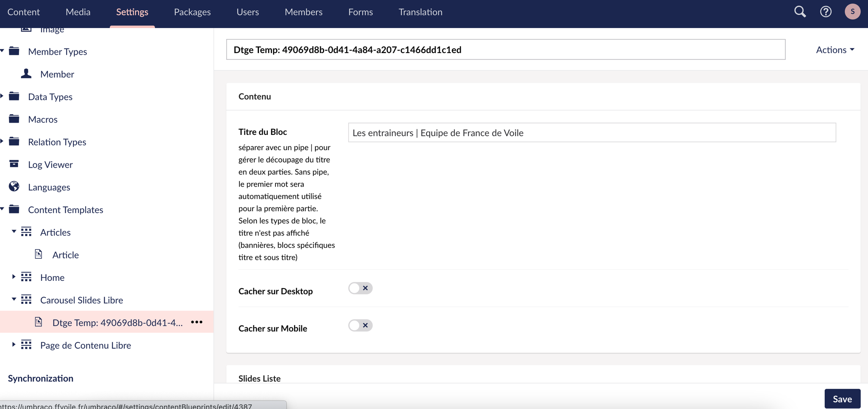Collapse the Carousel Slides Libre node
Image resolution: width=868 pixels, height=409 pixels.
(x=14, y=300)
